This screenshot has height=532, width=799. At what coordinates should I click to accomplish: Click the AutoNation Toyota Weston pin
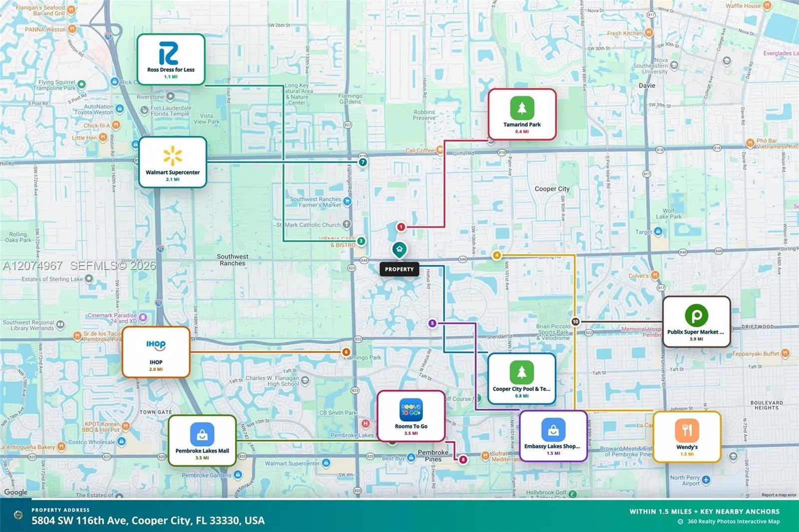coord(119,109)
